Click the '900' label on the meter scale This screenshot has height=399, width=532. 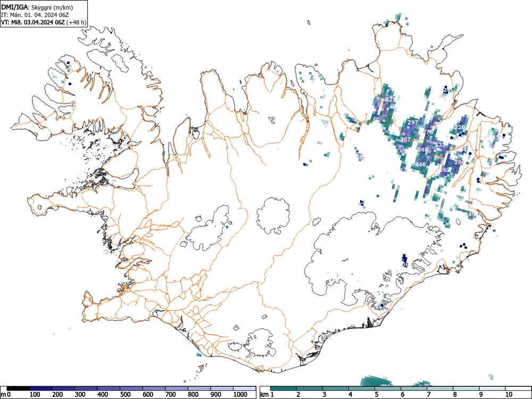(216, 395)
